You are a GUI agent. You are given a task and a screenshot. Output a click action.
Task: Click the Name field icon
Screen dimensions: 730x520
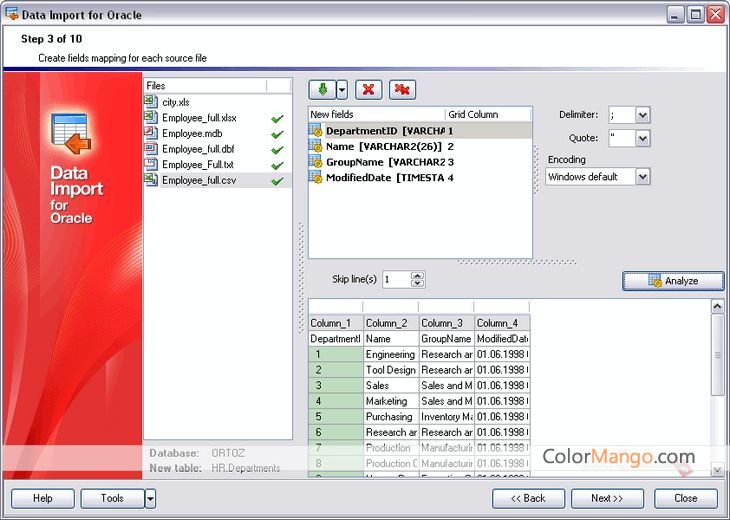pyautogui.click(x=316, y=146)
